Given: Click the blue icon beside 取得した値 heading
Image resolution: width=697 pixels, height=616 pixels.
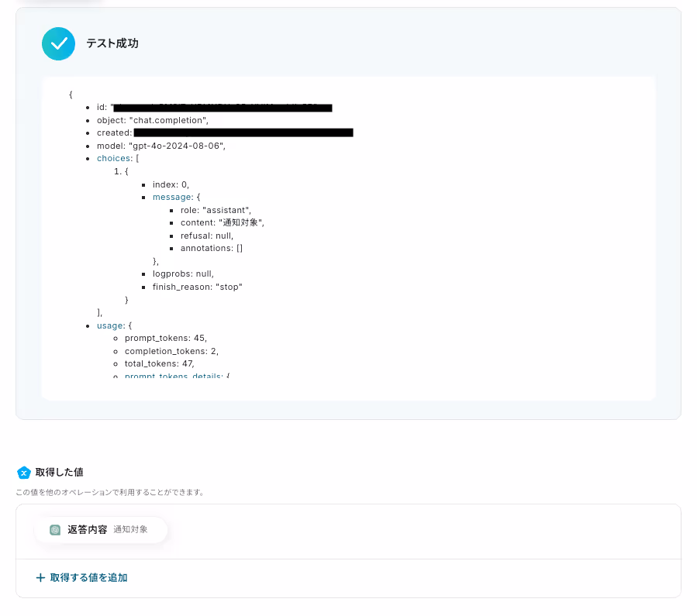Looking at the screenshot, I should click(23, 473).
